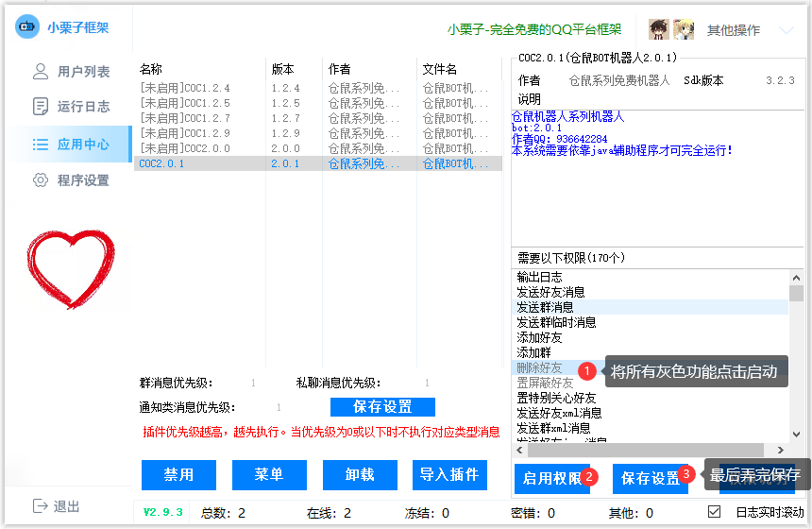Viewport: 812px width, 529px height.
Task: Click the 通知类消息优先级 input field
Action: click(279, 407)
